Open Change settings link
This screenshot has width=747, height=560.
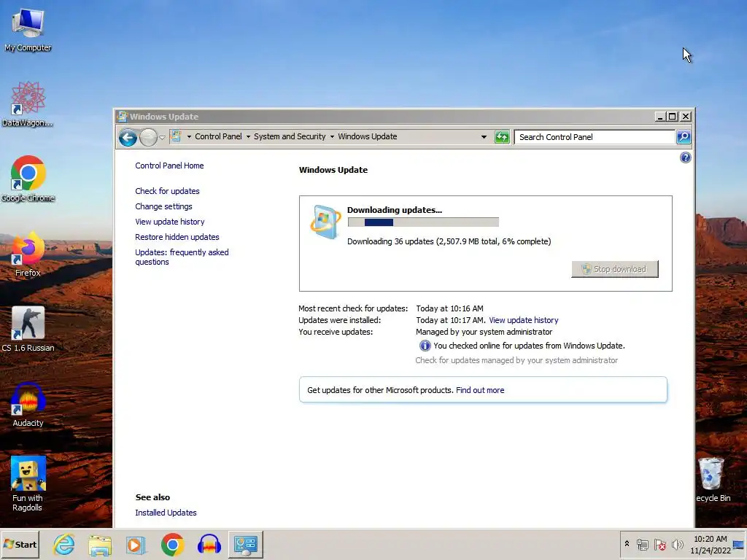(163, 206)
